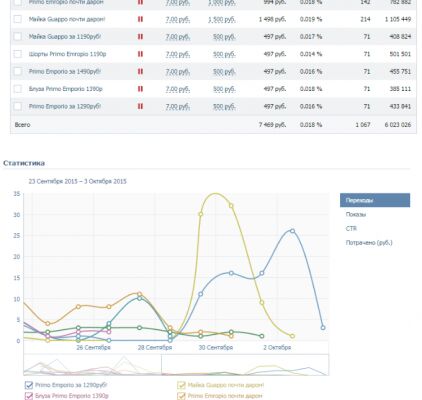Click the pause icon for Primo Emporio за 1490руб!
Screen dimensions: 422x400
pos(140,71)
